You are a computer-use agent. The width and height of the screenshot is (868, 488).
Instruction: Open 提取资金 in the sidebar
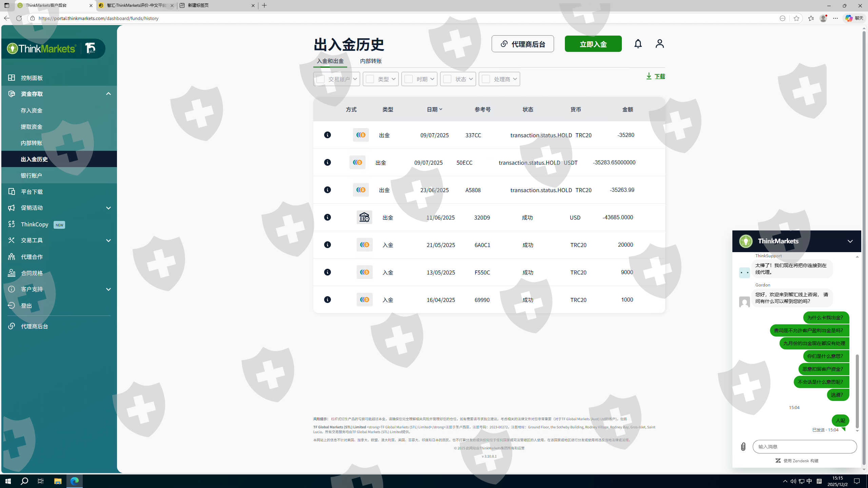[x=32, y=127]
